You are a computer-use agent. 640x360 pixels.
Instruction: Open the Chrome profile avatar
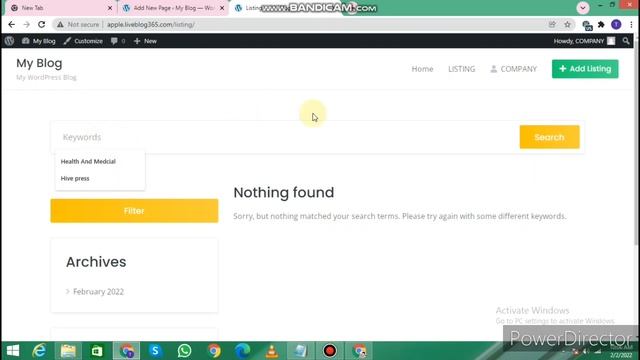[x=616, y=24]
